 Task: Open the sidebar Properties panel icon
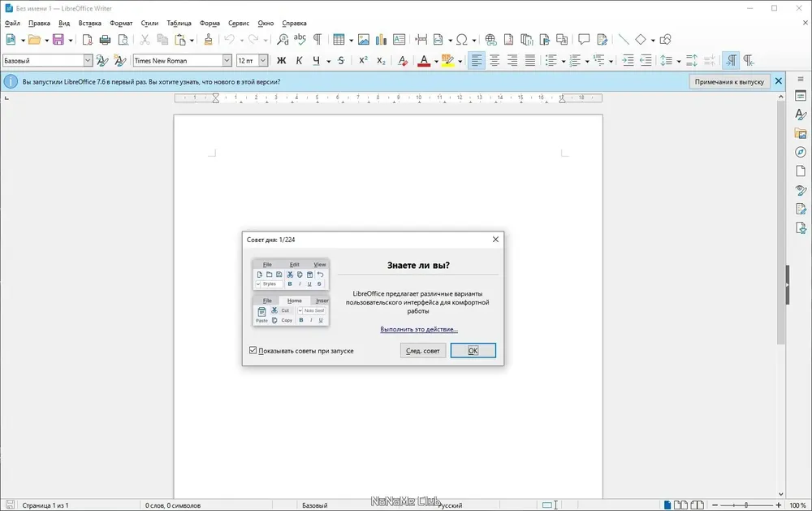click(801, 96)
